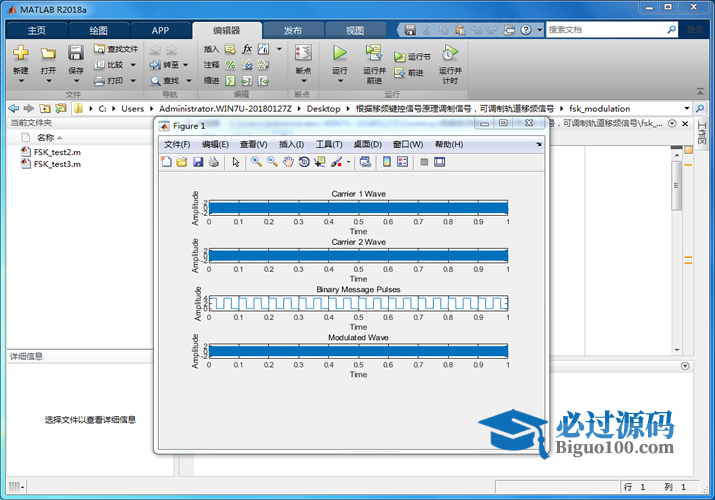The width and height of the screenshot is (715, 500).
Task: Open the 打印 dropdown arrow
Action: point(133,81)
